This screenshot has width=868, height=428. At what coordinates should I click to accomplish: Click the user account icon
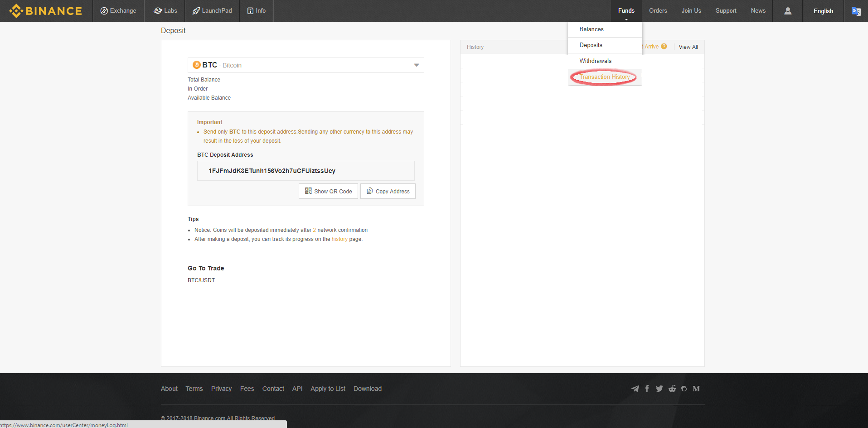point(788,11)
